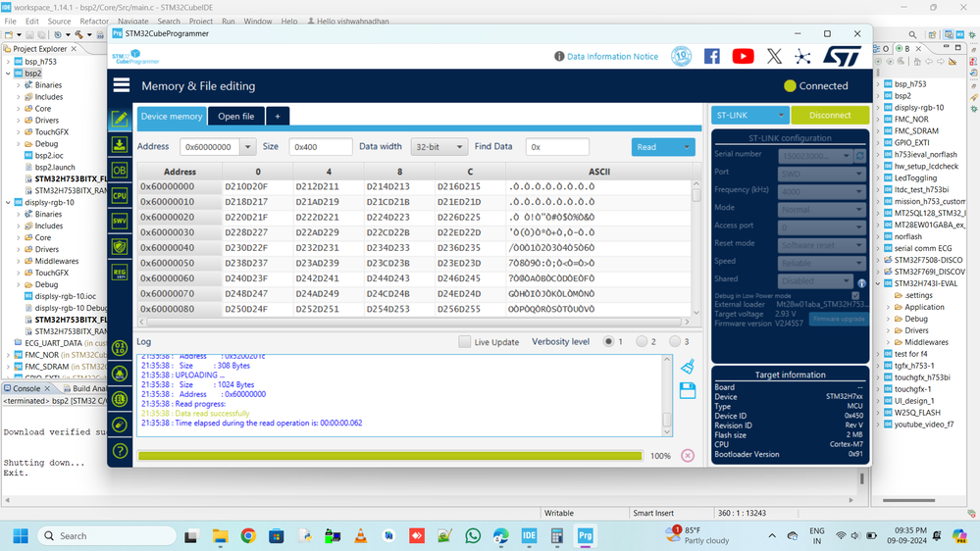Click the Disconnect button
980x551 pixels.
click(x=830, y=115)
